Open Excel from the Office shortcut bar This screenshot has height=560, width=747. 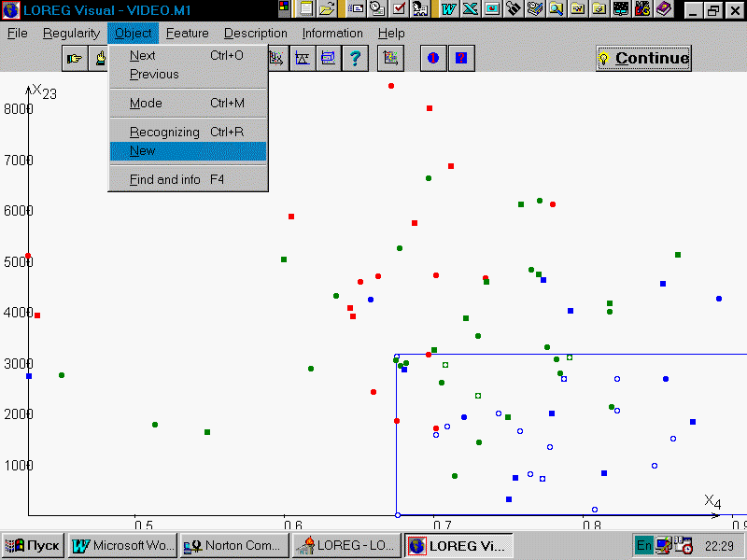pos(470,9)
